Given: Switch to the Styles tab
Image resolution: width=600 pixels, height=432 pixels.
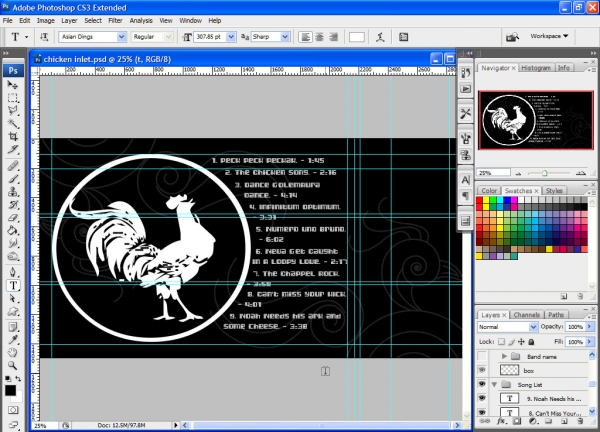Looking at the screenshot, I should (x=554, y=191).
